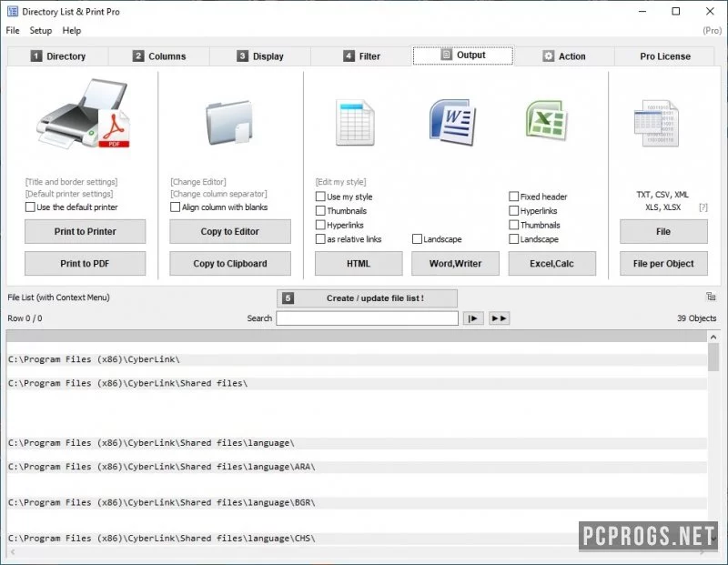Open Edit my style link
728x565 pixels.
(x=340, y=182)
